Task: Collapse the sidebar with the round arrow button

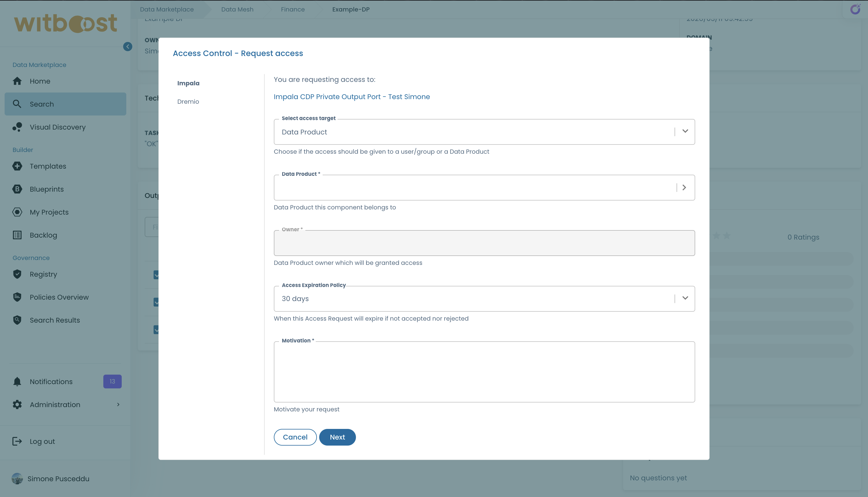Action: [x=127, y=47]
